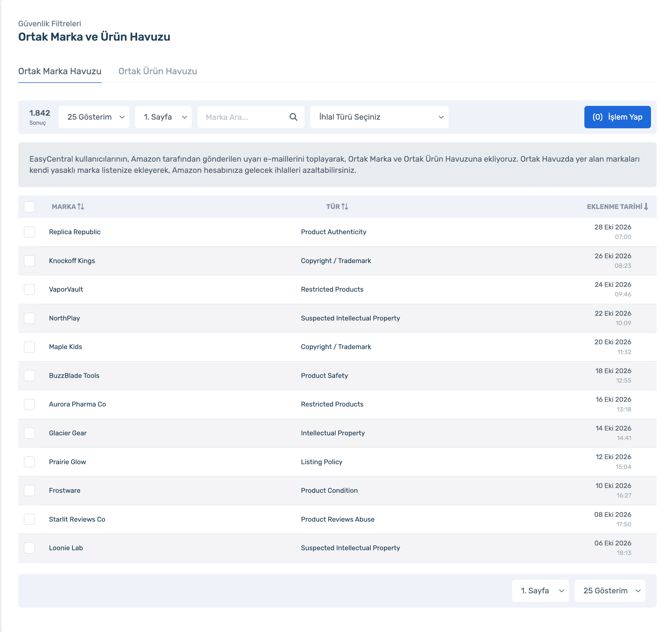Image resolution: width=672 pixels, height=632 pixels.
Task: Select the Frostware row checkbox
Action: [x=29, y=491]
